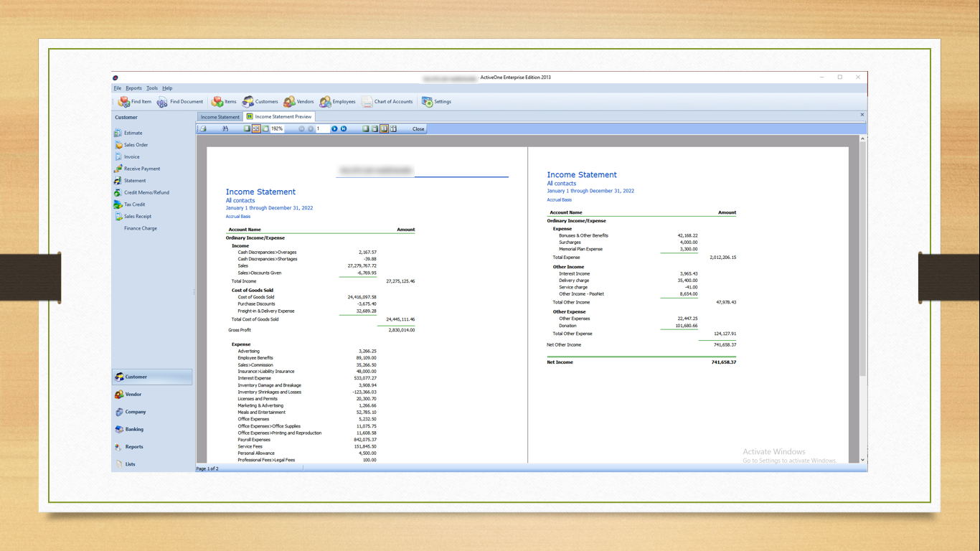980x551 pixels.
Task: Open Tax Credit in Customer panel
Action: (x=130, y=204)
